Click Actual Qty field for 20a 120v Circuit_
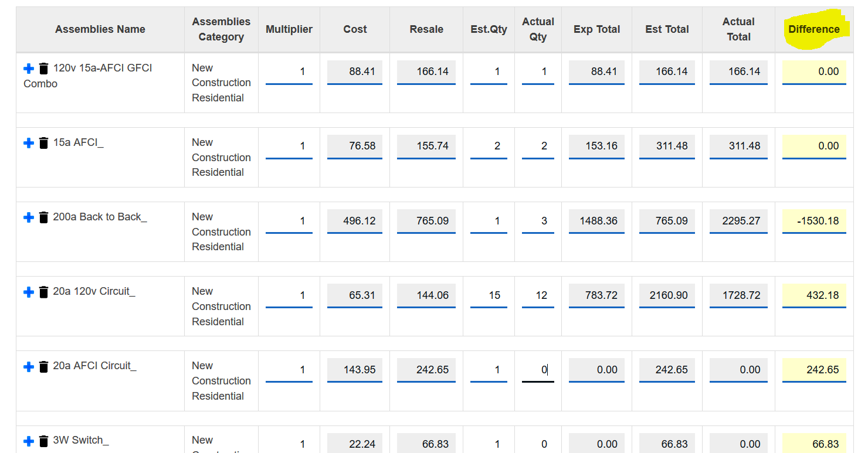Screen dimensions: 868x453 pos(538,295)
